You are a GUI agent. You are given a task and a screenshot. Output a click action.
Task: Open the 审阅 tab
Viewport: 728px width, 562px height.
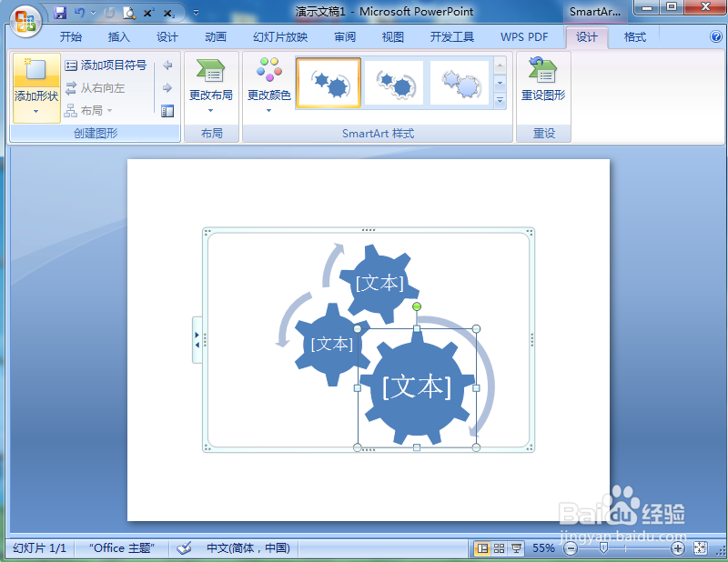point(345,37)
